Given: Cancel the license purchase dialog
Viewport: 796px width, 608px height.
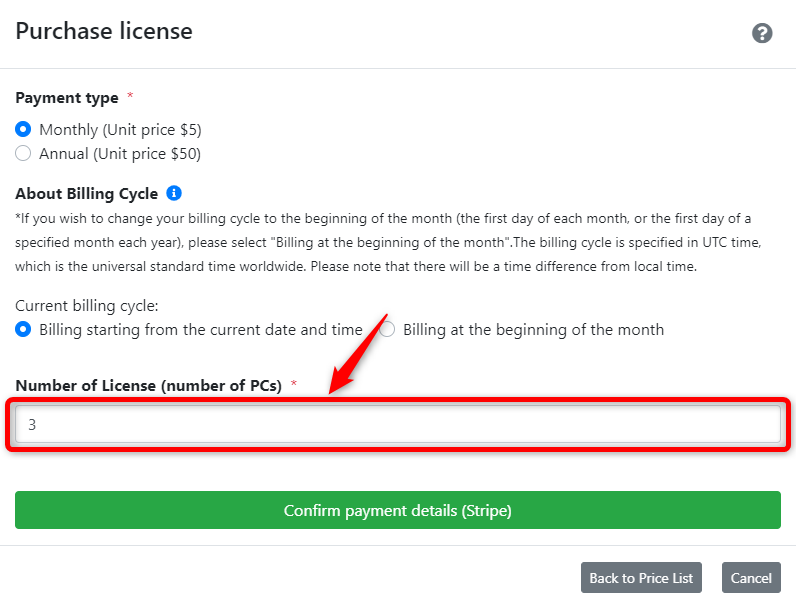Looking at the screenshot, I should coord(751,578).
